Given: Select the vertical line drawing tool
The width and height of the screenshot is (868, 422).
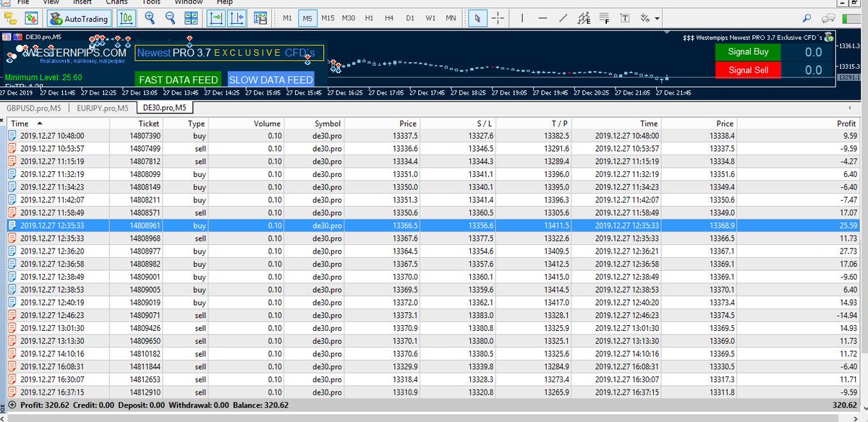Looking at the screenshot, I should coord(522,18).
